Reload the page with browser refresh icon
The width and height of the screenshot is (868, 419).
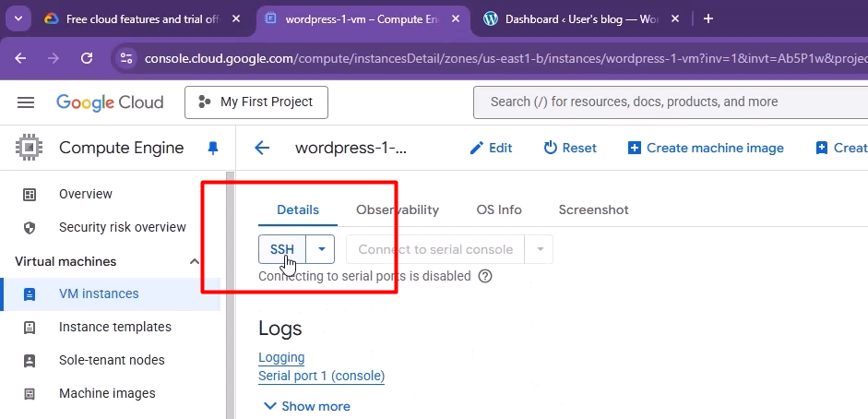tap(87, 58)
